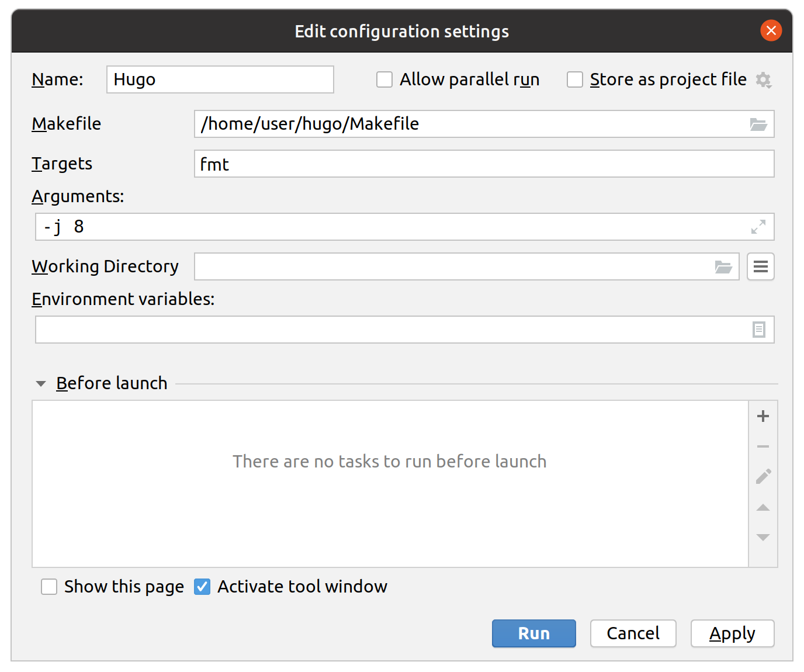
Task: Edit a before launch task with the pencil icon
Action: [763, 477]
